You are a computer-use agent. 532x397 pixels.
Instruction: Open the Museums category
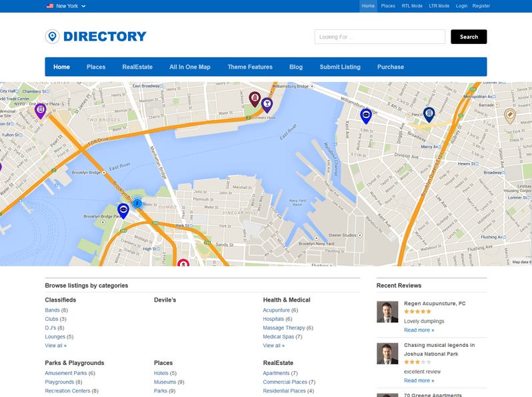pos(165,382)
